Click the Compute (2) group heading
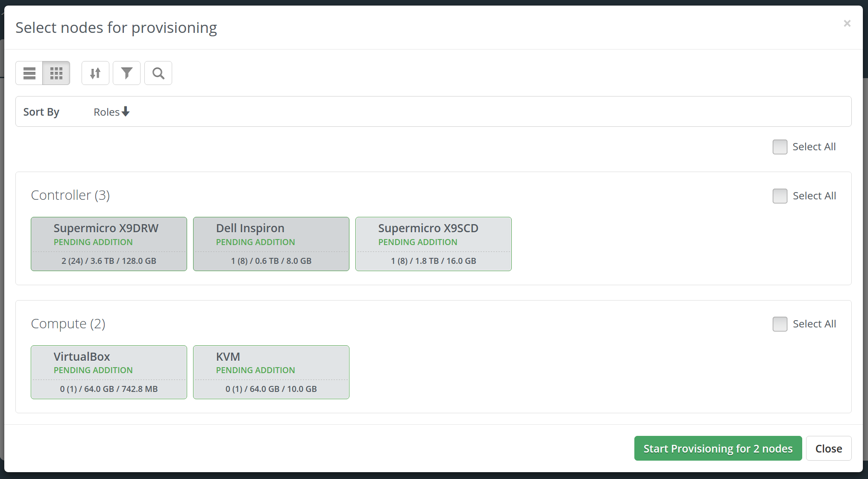 tap(68, 324)
